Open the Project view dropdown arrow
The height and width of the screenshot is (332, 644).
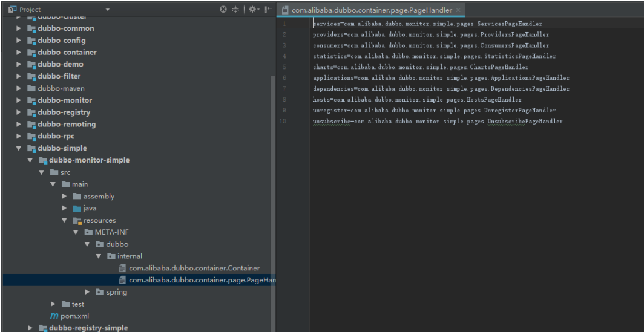(x=108, y=10)
